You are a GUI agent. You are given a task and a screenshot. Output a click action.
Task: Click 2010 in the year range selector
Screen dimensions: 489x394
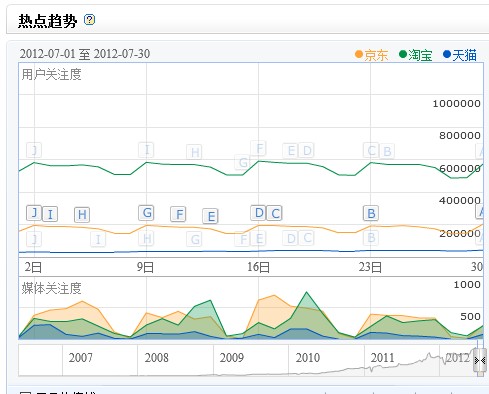coord(307,358)
